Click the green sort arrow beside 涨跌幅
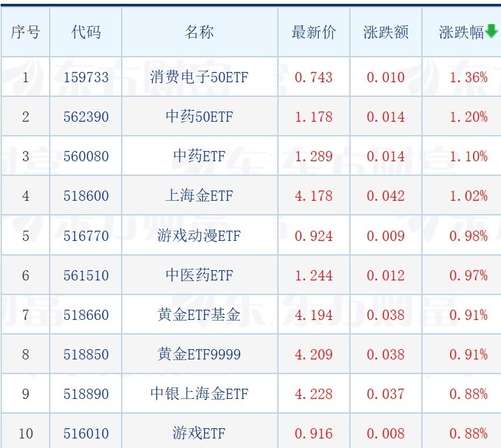501x448 pixels. [491, 32]
